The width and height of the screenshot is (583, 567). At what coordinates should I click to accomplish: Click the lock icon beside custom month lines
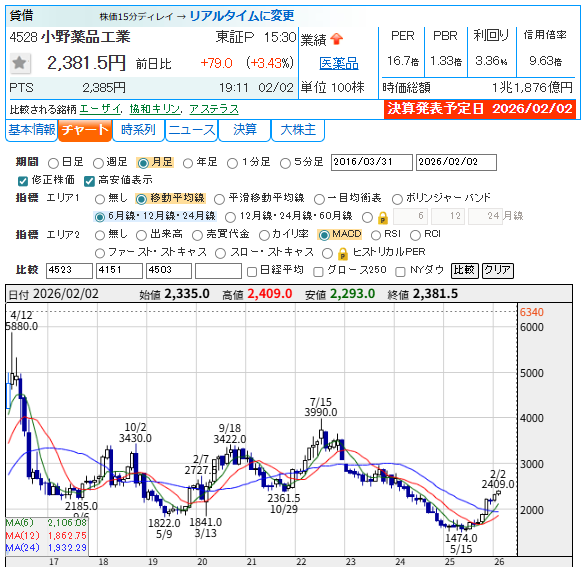click(383, 218)
